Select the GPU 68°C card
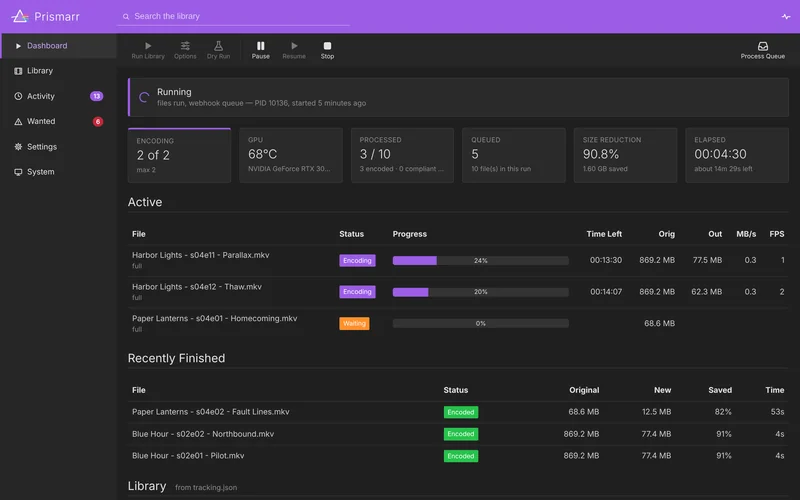 click(x=291, y=155)
